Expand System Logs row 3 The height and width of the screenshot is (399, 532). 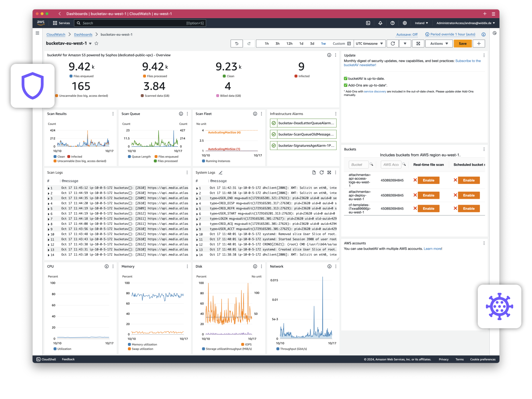(x=197, y=198)
